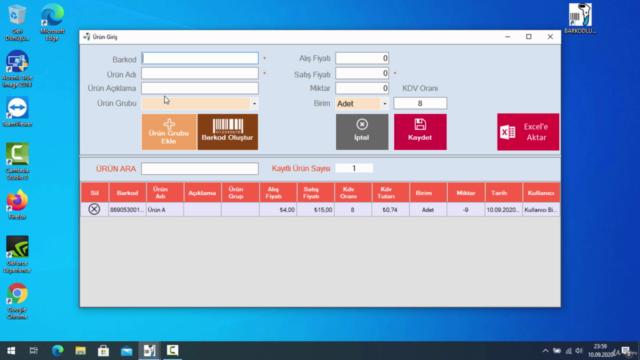Screen dimensions: 640x360
Task: Focus the Miktar field
Action: [362, 88]
